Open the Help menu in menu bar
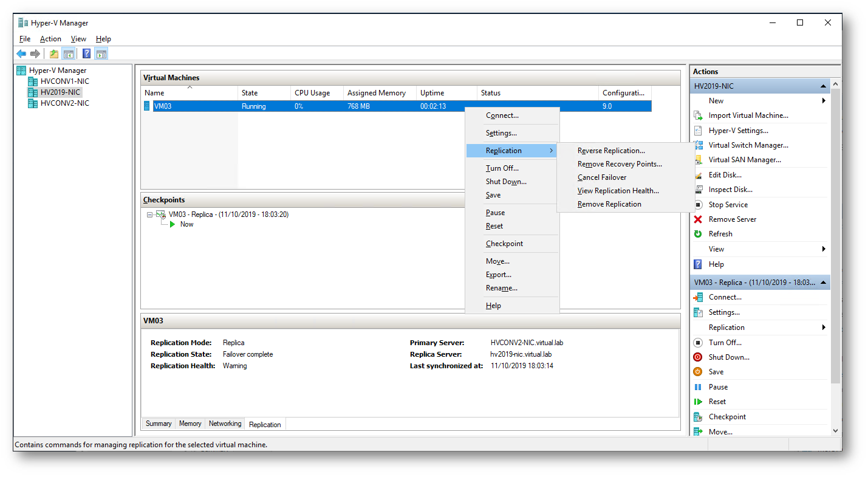This screenshot has width=868, height=477. [103, 39]
